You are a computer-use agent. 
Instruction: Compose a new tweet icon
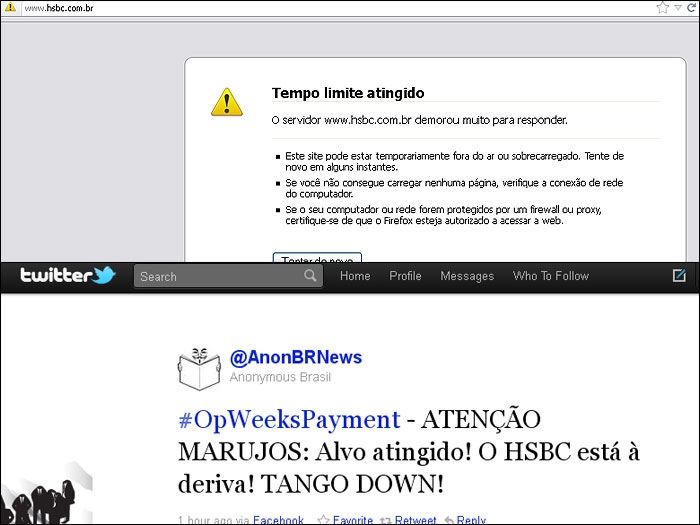(x=680, y=276)
